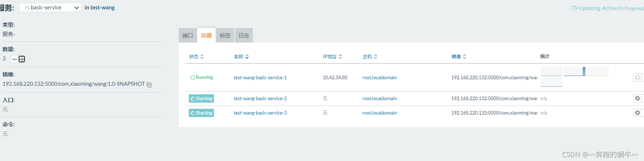644x161 pixels.
Task: Click the action icon for basic-service-3
Action: point(638,113)
